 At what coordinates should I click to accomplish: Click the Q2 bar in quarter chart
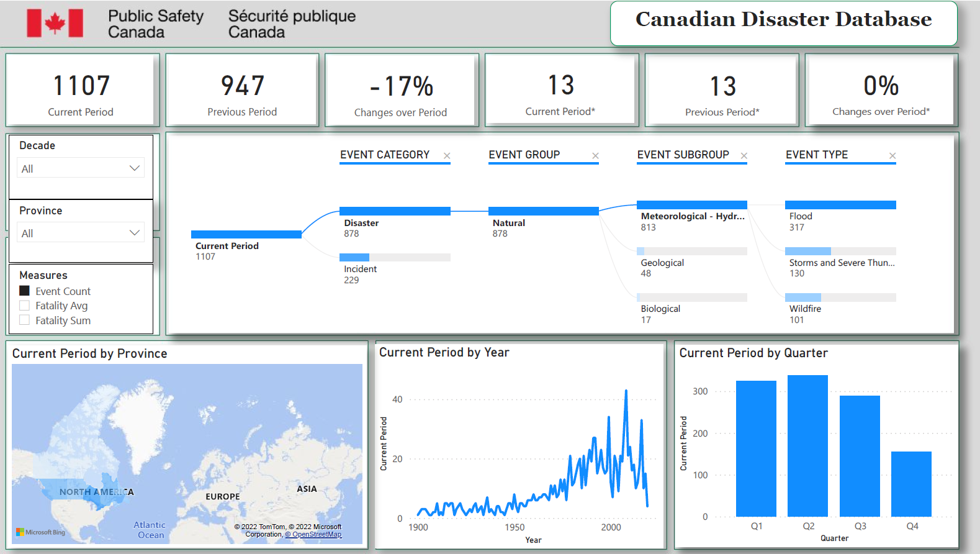[807, 445]
